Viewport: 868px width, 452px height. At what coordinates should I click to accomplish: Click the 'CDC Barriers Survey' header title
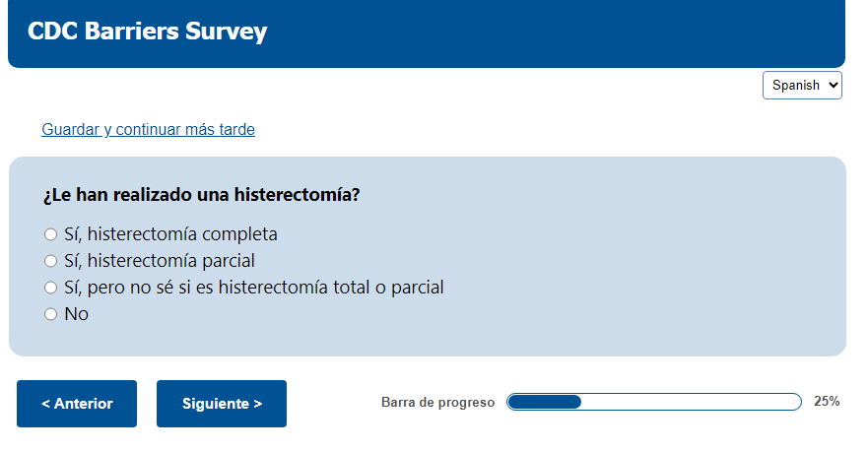[x=148, y=32]
